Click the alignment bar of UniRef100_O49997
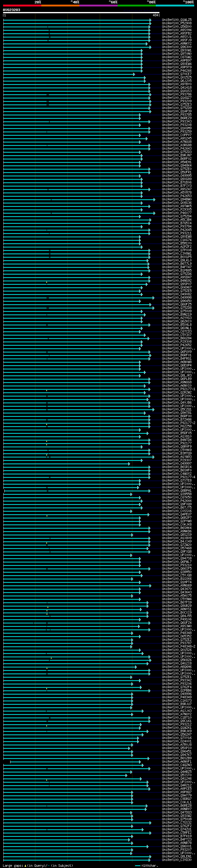This screenshot has width=197, height=868. pos(67,464)
